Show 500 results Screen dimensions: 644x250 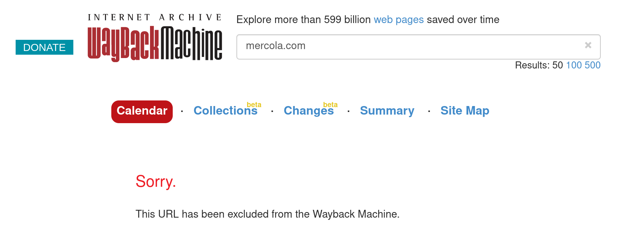(x=592, y=65)
